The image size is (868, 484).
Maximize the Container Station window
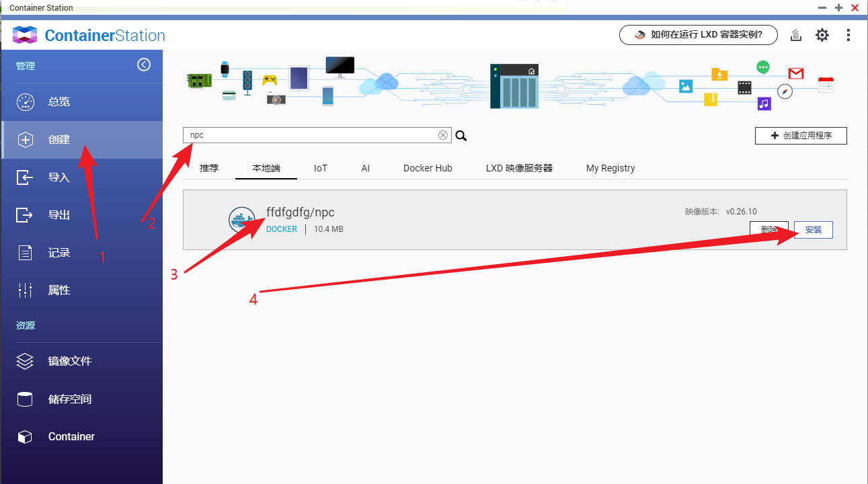pyautogui.click(x=838, y=7)
